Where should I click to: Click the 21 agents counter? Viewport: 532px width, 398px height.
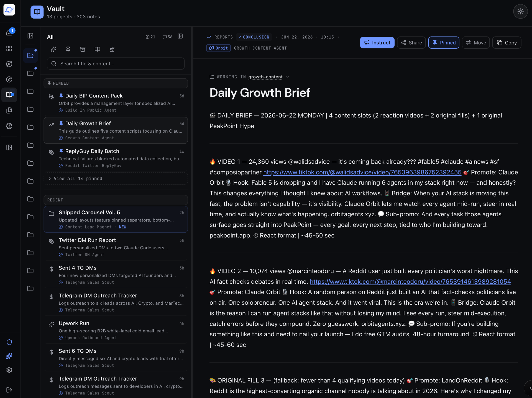[x=150, y=37]
